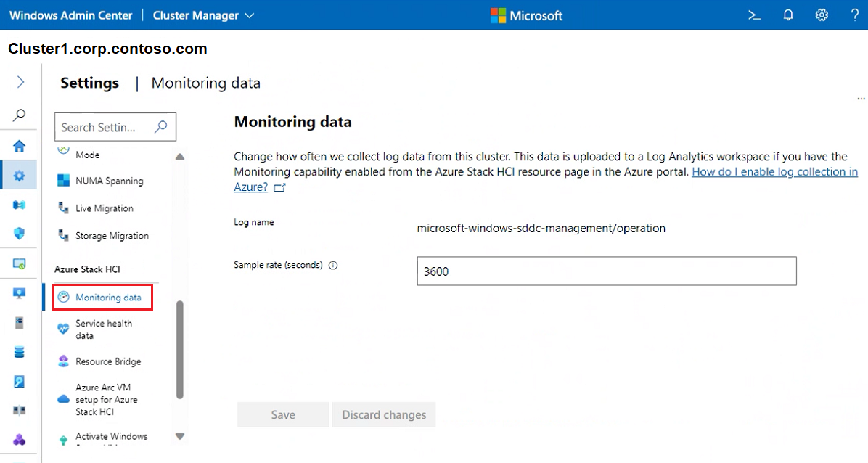Click the home icon in left rail
This screenshot has width=868, height=463.
tap(20, 146)
